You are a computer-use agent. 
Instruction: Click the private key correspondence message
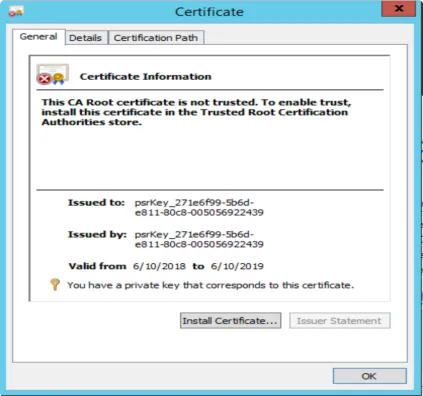[x=210, y=285]
